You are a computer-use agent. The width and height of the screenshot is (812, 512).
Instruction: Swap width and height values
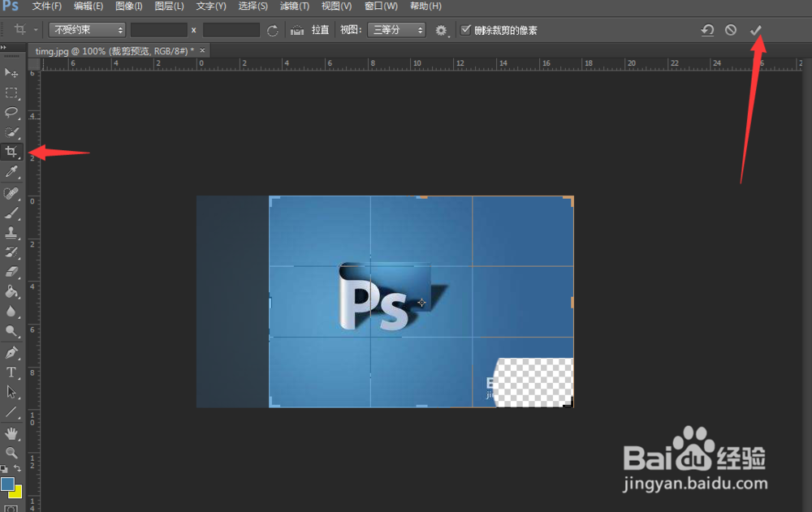pos(272,31)
